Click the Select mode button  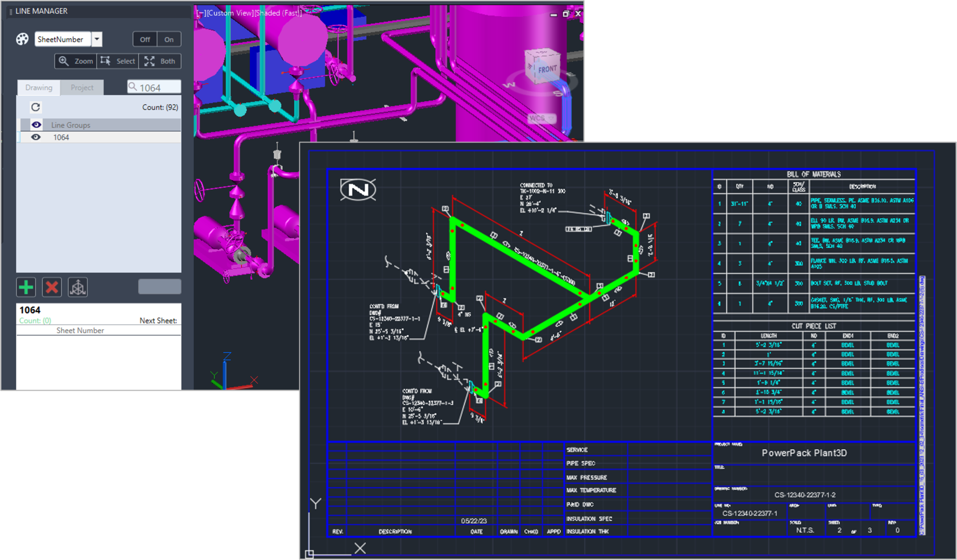pyautogui.click(x=118, y=61)
